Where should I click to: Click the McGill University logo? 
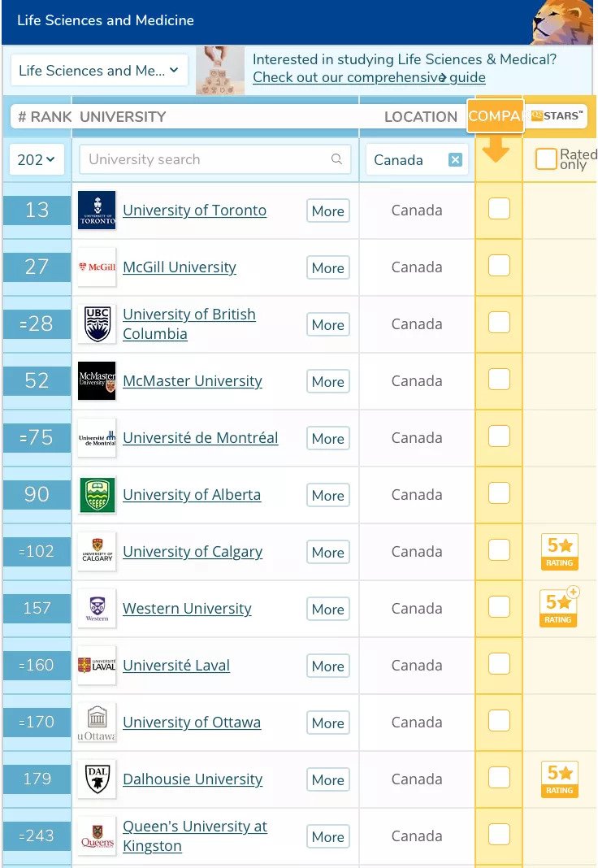tap(97, 267)
